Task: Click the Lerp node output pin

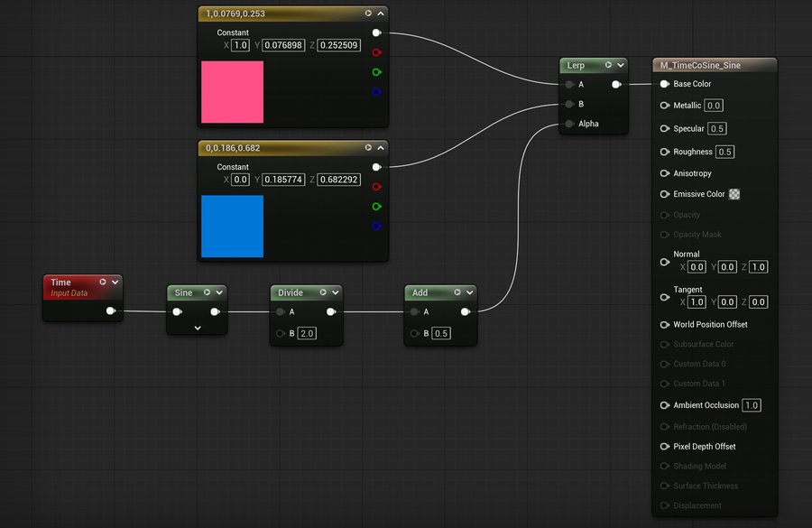Action: [616, 85]
